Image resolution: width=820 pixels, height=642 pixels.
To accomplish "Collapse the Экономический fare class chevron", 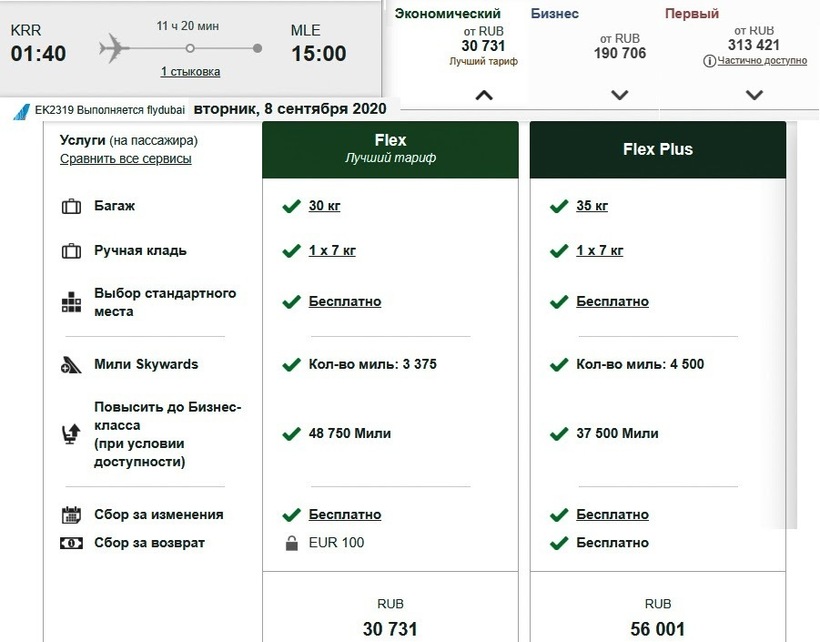I will [x=484, y=96].
